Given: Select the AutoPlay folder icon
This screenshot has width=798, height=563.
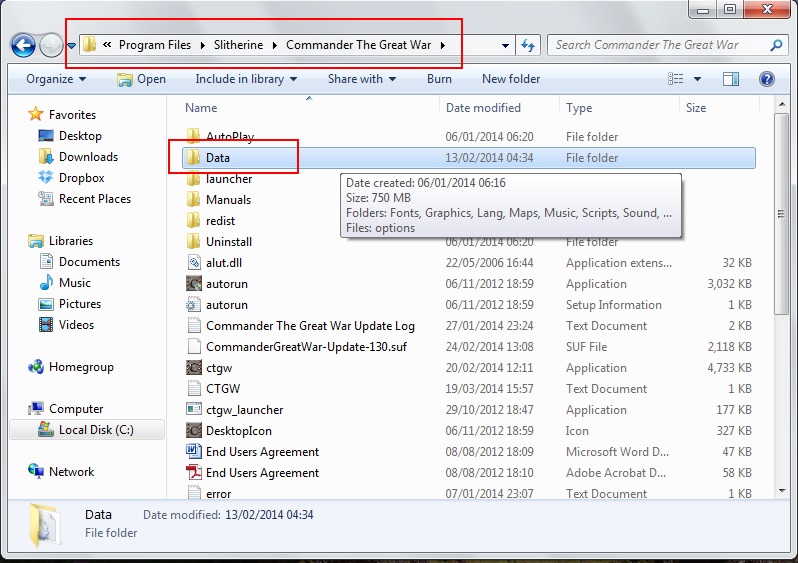Looking at the screenshot, I should [193, 135].
